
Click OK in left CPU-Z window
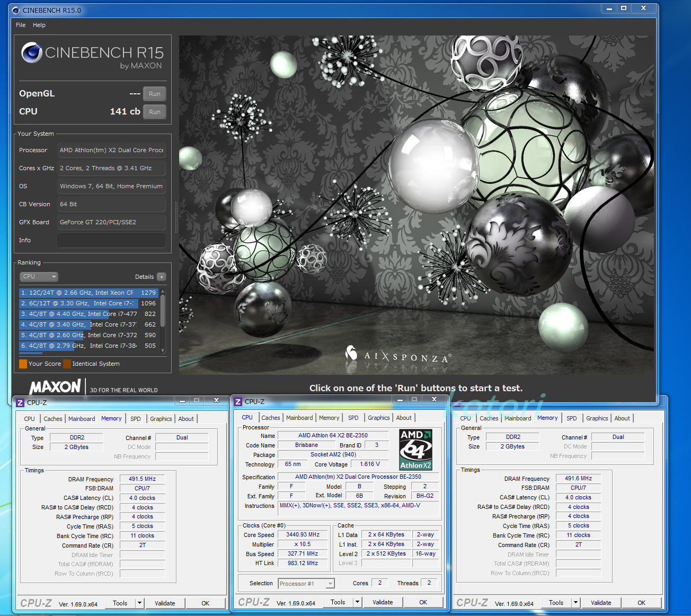[206, 603]
